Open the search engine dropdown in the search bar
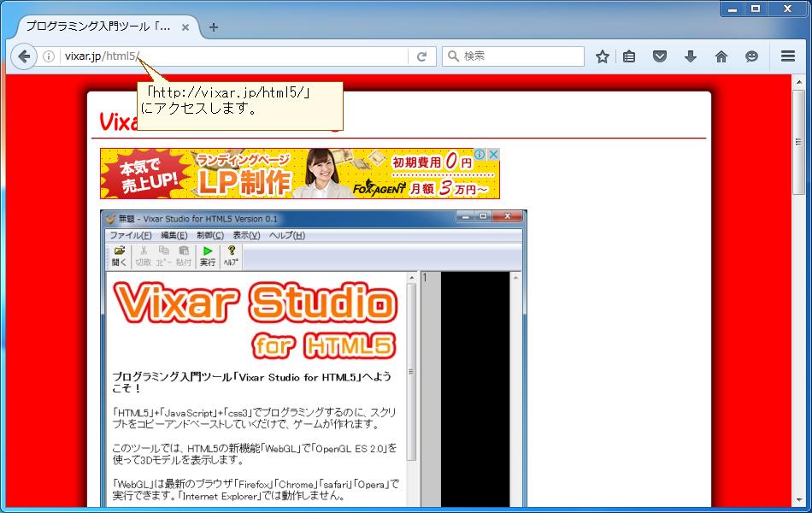The width and height of the screenshot is (812, 513). coord(453,56)
